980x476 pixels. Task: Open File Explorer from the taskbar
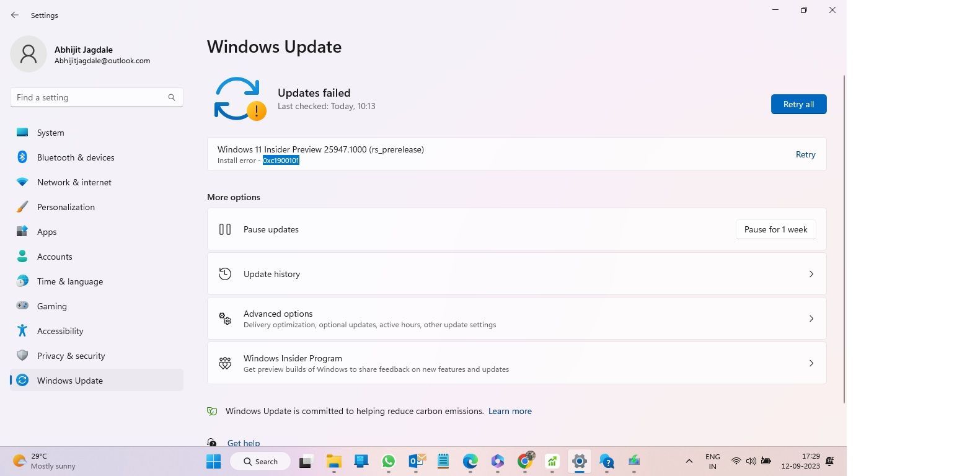tap(334, 461)
